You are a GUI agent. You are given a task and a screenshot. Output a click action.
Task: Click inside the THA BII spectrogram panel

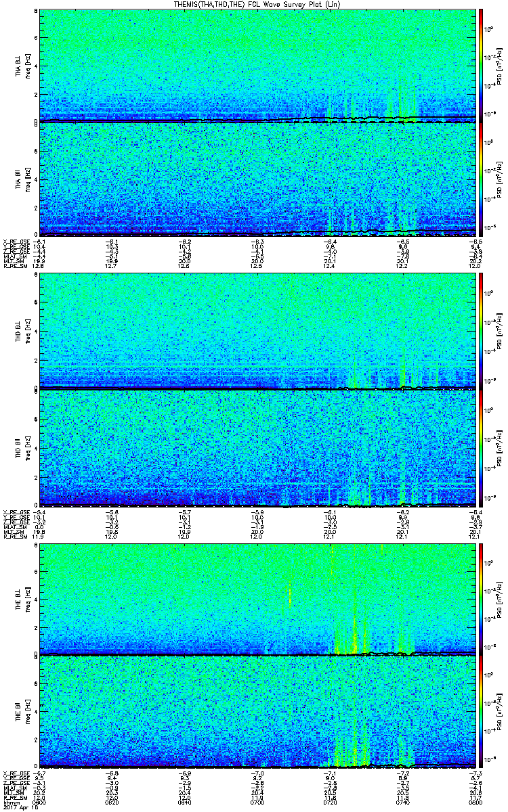pyautogui.click(x=257, y=179)
